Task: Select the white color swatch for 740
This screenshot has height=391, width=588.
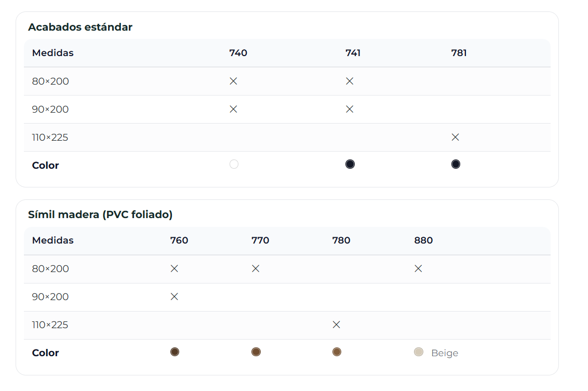Action: click(234, 165)
